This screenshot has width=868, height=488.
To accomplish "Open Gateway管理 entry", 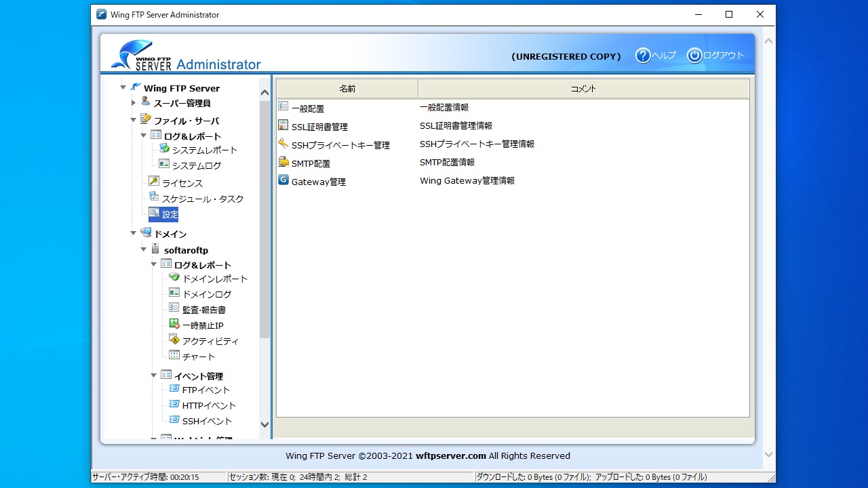I will [x=319, y=182].
